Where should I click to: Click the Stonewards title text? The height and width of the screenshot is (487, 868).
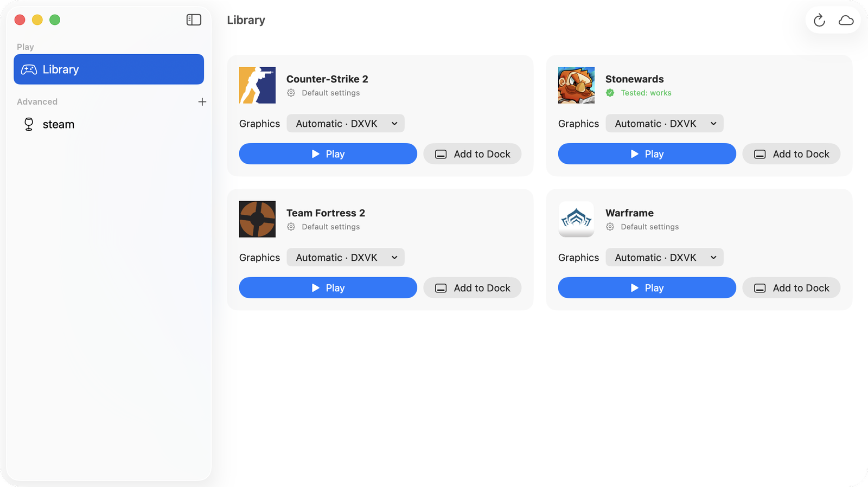635,79
